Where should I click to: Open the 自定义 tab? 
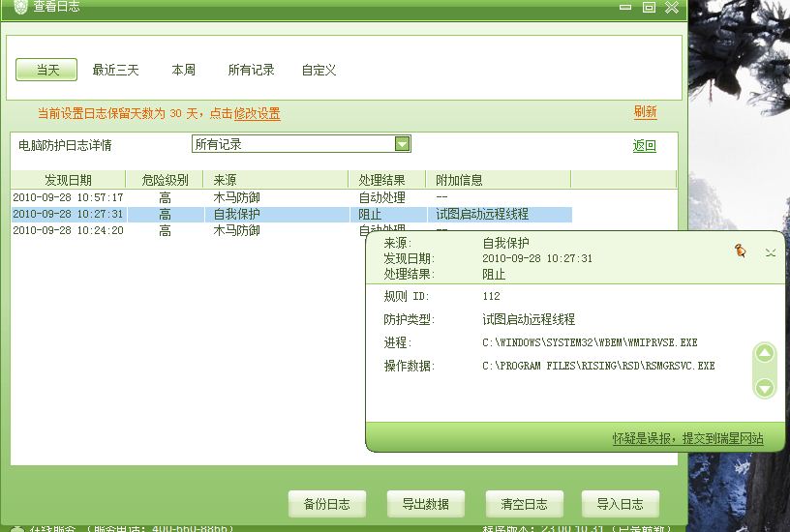[x=319, y=70]
